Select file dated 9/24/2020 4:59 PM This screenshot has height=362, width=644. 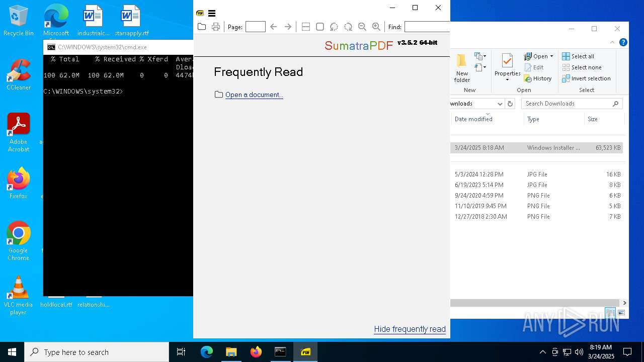coord(536,196)
